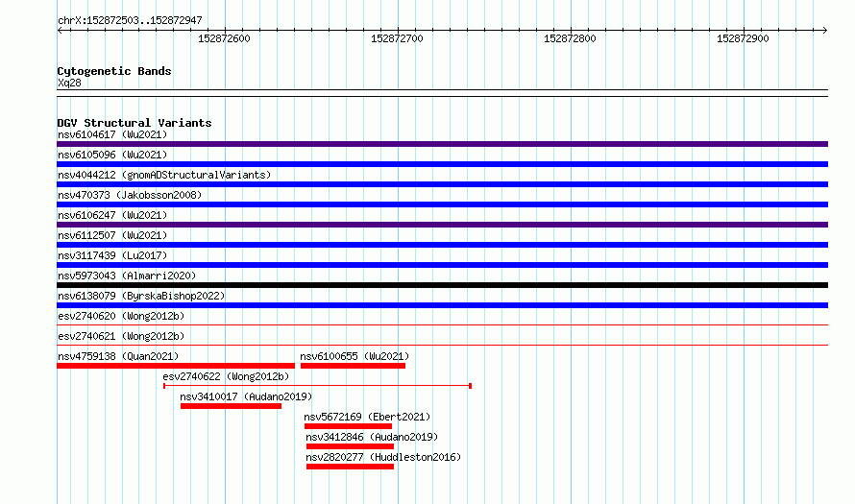
Task: Open nsv3117439 (Lu2017) variant label
Action: pos(112,255)
